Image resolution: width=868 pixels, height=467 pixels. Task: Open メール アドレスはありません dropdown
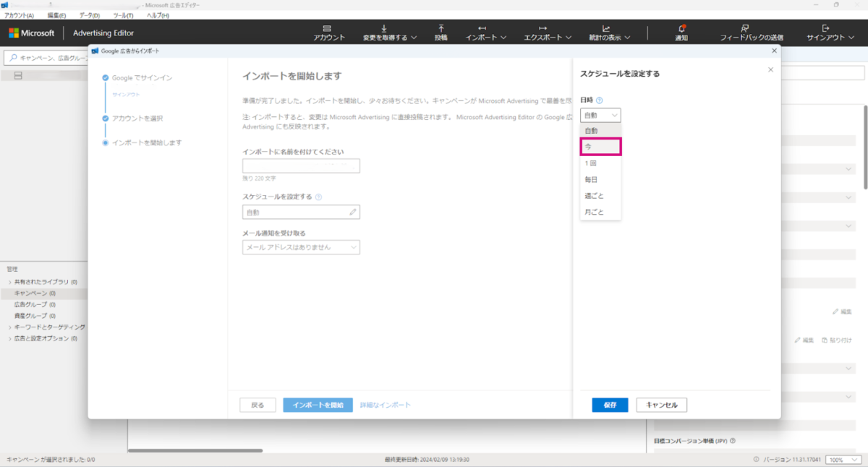point(301,247)
